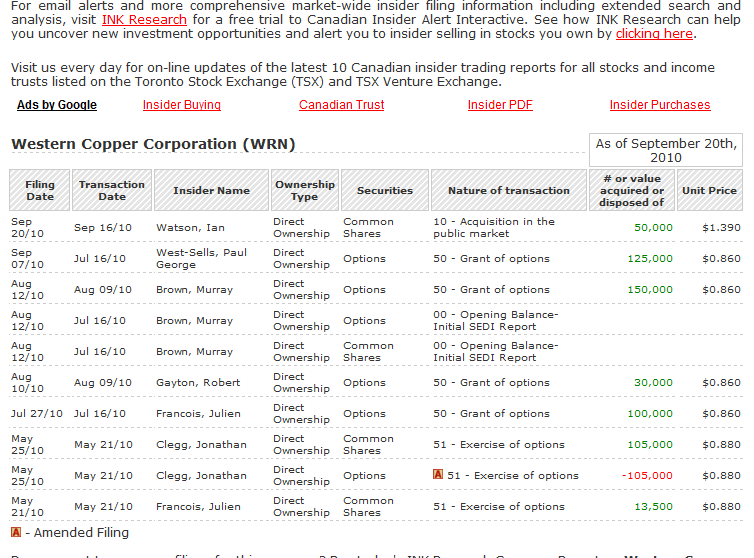Click the Aug 10/10 filing date
This screenshot has height=558, width=754.
click(27, 382)
